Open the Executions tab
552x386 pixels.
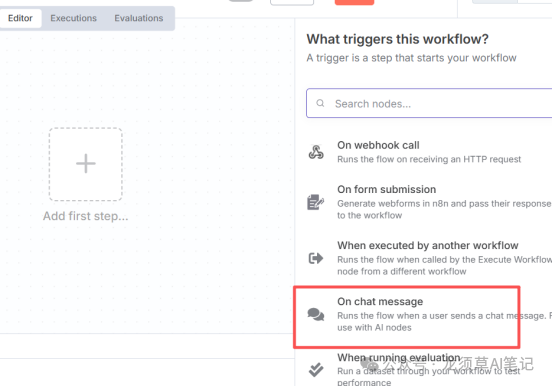pos(73,18)
